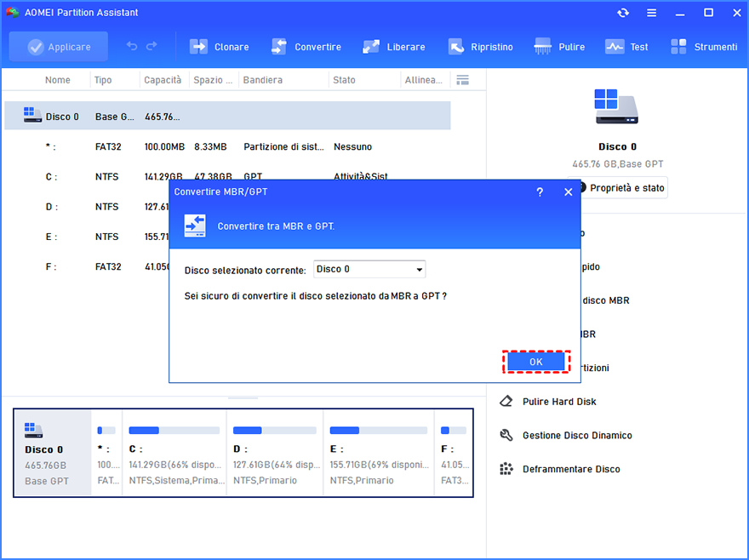Open column settings list icon
749x560 pixels.
(462, 80)
